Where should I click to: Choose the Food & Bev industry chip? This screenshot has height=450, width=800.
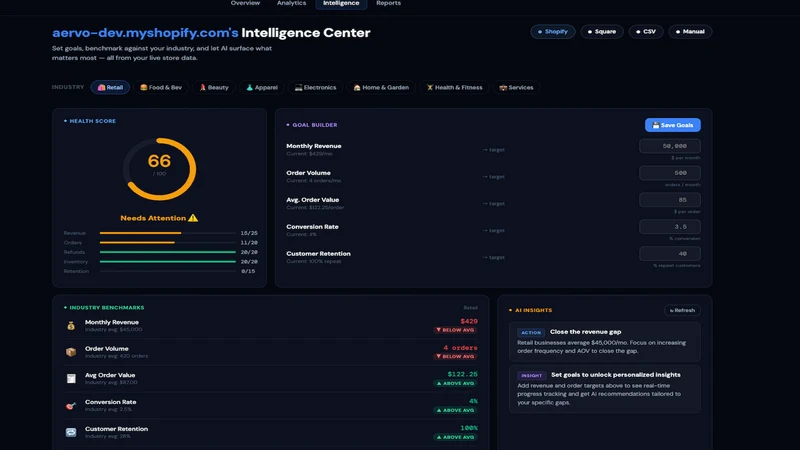(x=161, y=87)
